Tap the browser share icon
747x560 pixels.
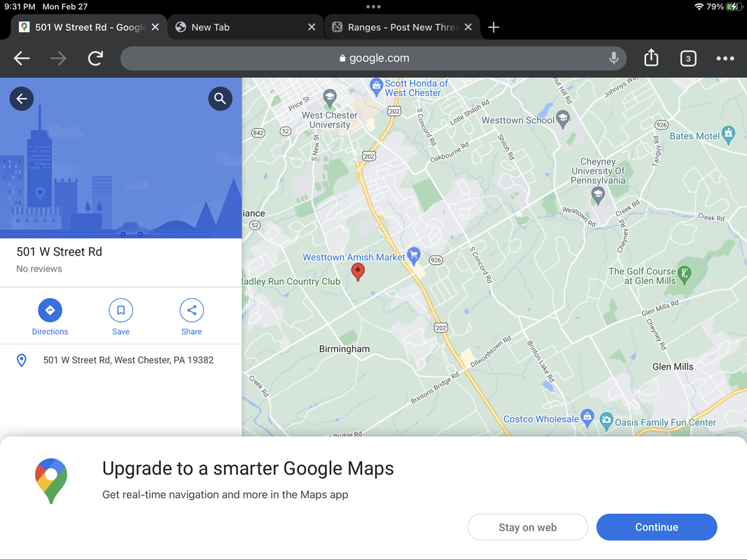point(651,57)
